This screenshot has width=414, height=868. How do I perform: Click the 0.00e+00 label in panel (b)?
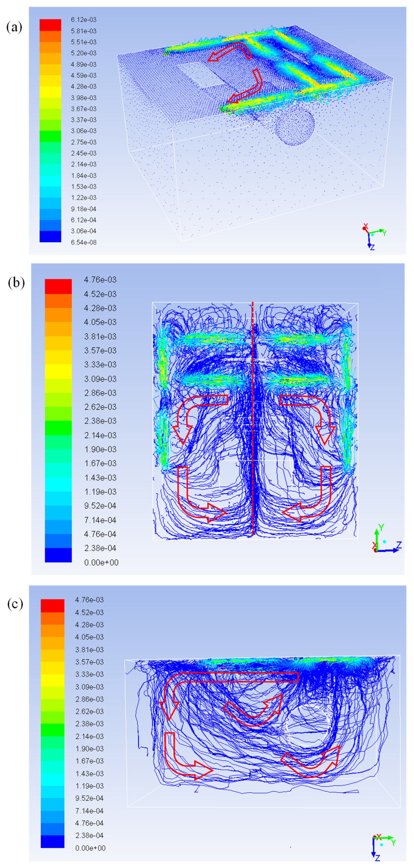click(101, 562)
